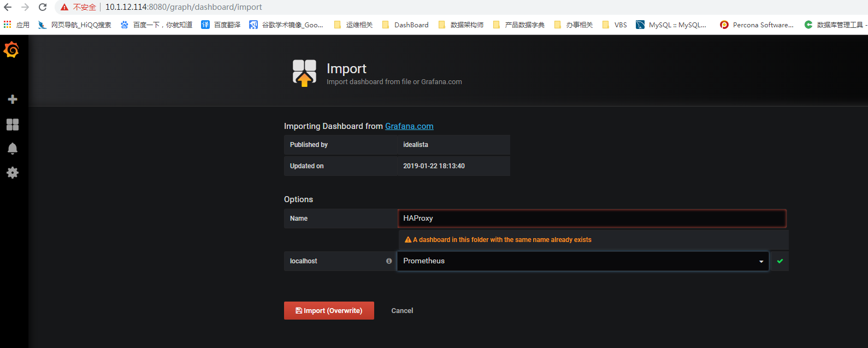Cancel the dashboard import
Screen dimensions: 868x348
[402, 310]
